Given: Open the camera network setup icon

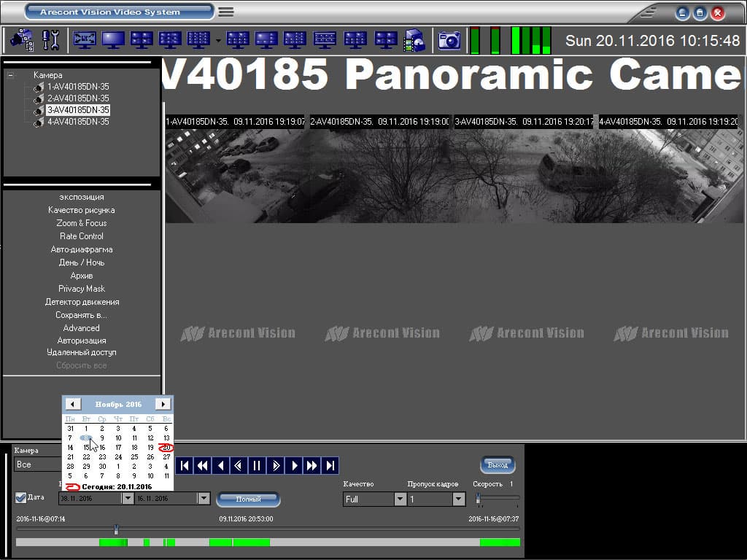Looking at the screenshot, I should [x=23, y=40].
